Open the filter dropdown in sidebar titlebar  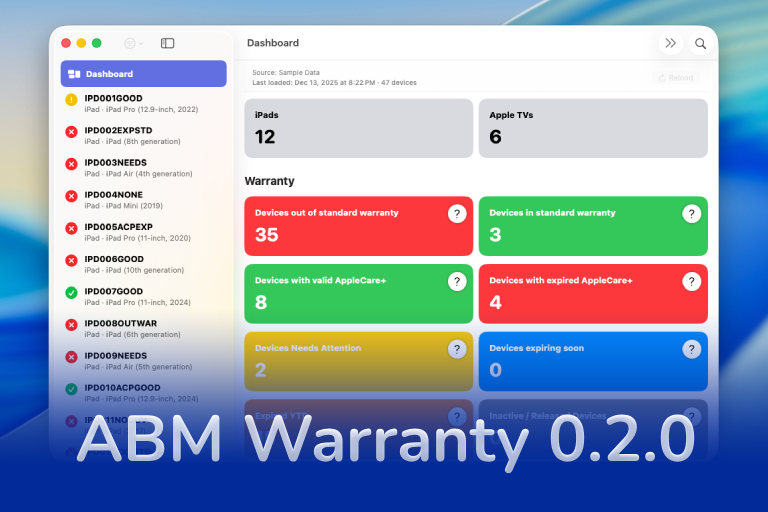tap(133, 43)
